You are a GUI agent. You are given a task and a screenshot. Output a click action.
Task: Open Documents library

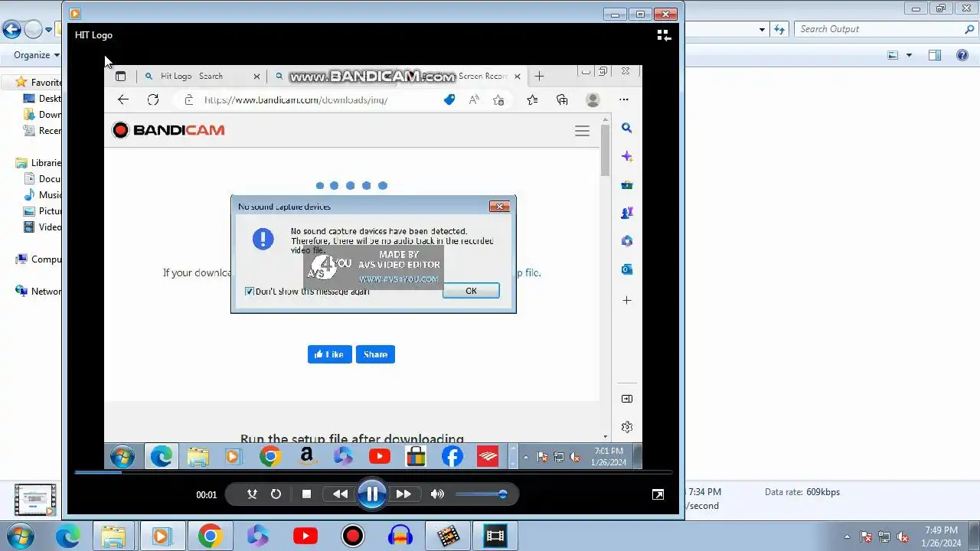pos(43,178)
